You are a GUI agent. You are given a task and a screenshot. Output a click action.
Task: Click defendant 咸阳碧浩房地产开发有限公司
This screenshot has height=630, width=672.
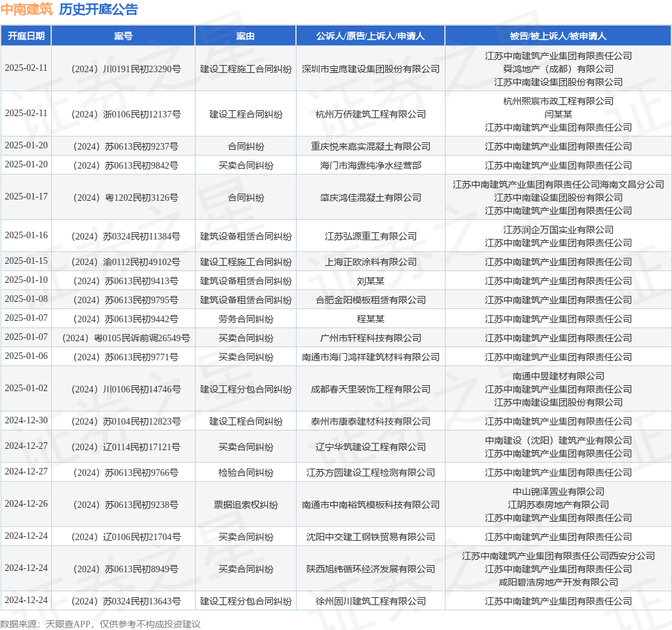(558, 583)
